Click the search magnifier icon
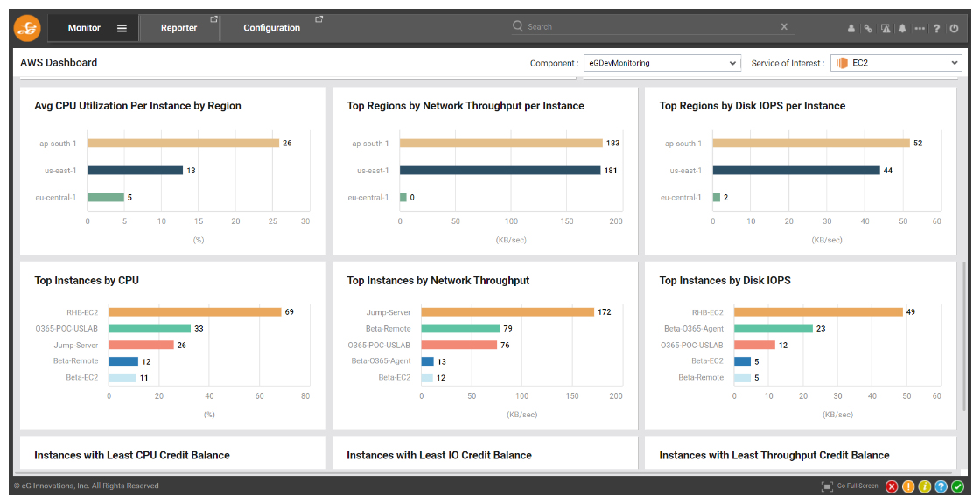This screenshot has width=980, height=504. point(518,25)
